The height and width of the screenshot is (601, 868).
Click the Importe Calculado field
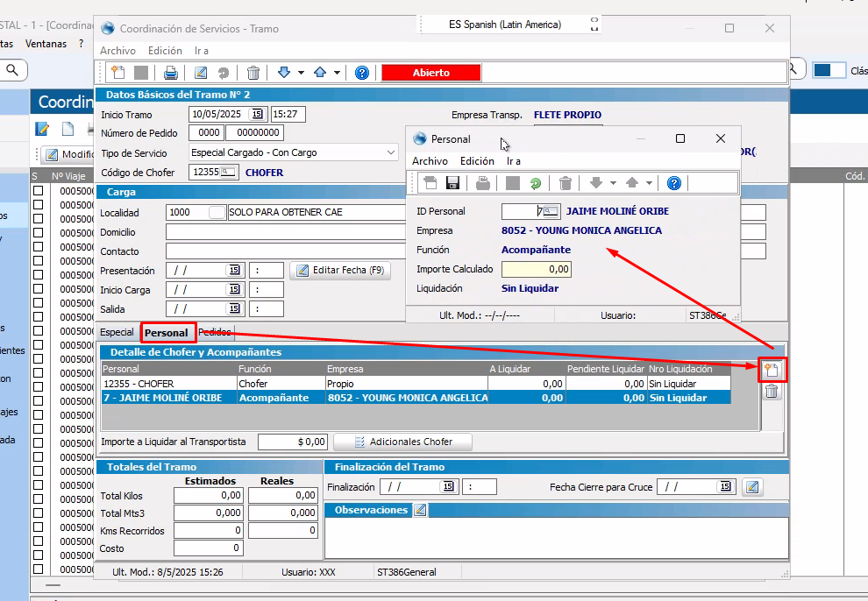[x=537, y=269]
